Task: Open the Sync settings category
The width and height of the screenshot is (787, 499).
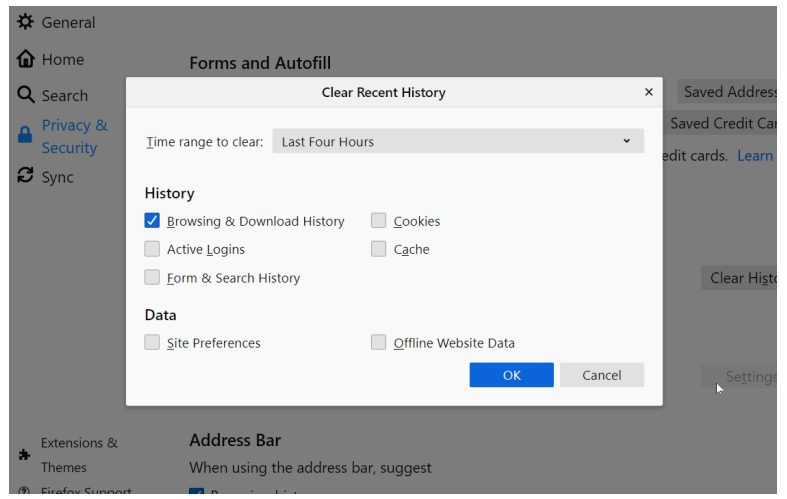Action: click(x=57, y=177)
